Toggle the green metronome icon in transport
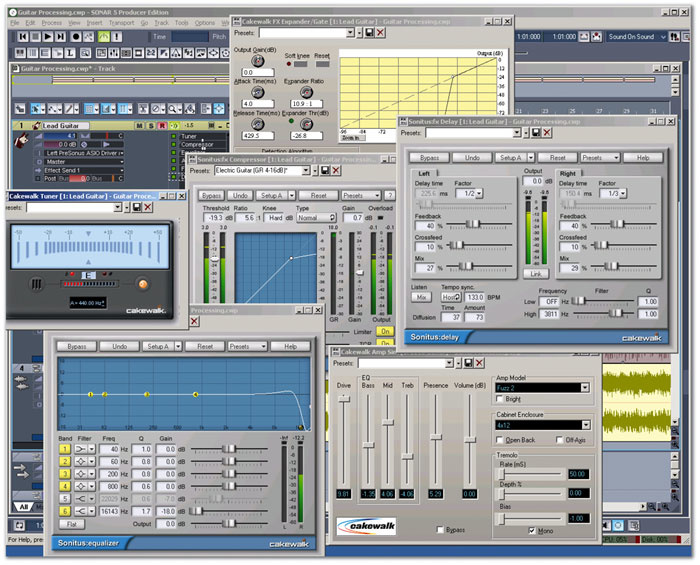 pyautogui.click(x=104, y=37)
